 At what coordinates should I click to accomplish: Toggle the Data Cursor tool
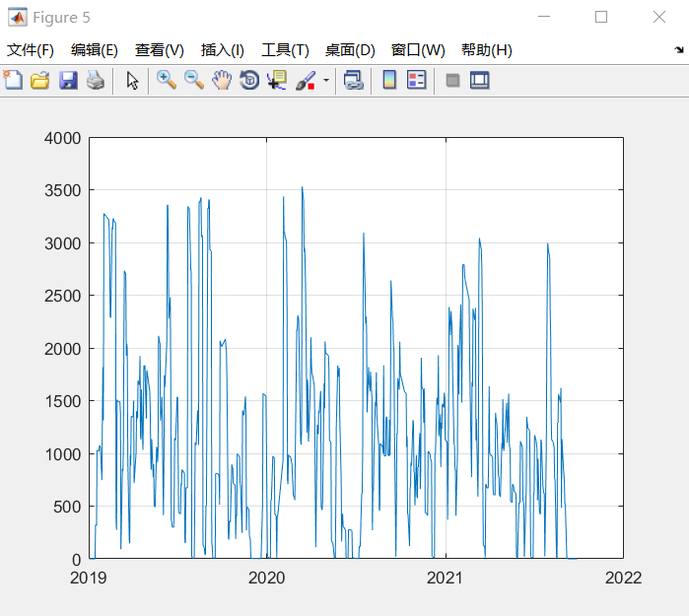277,81
